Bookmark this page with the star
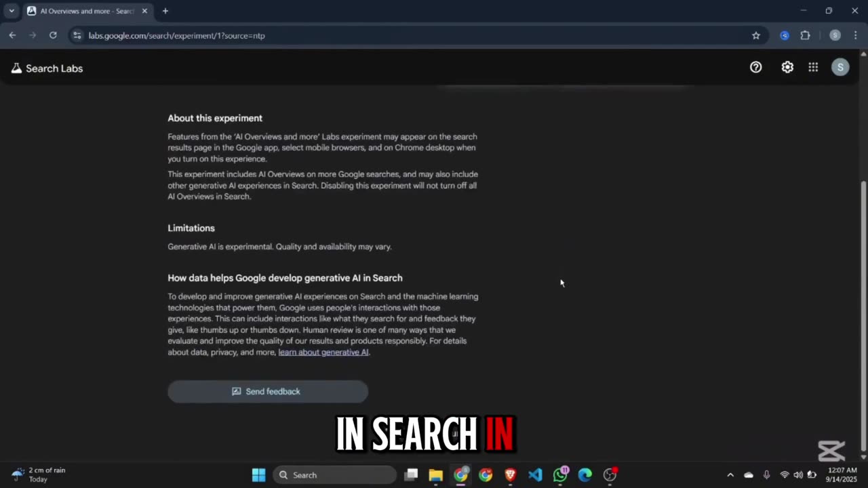 pyautogui.click(x=756, y=35)
